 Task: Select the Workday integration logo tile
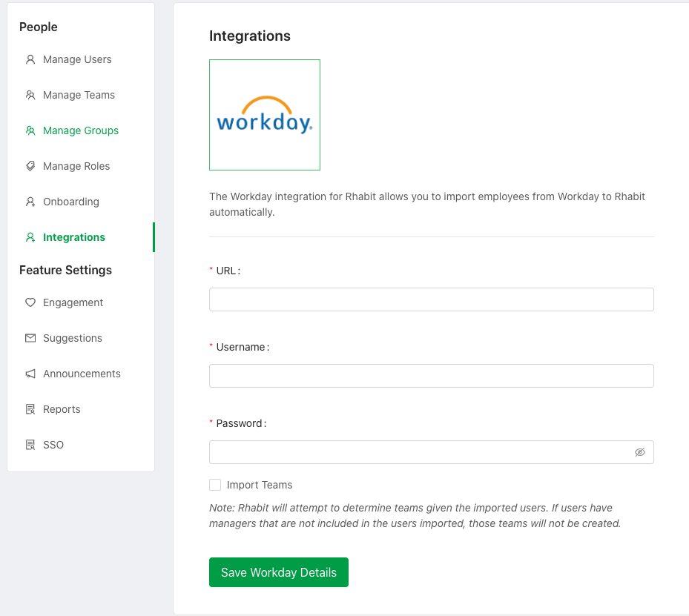pos(265,115)
